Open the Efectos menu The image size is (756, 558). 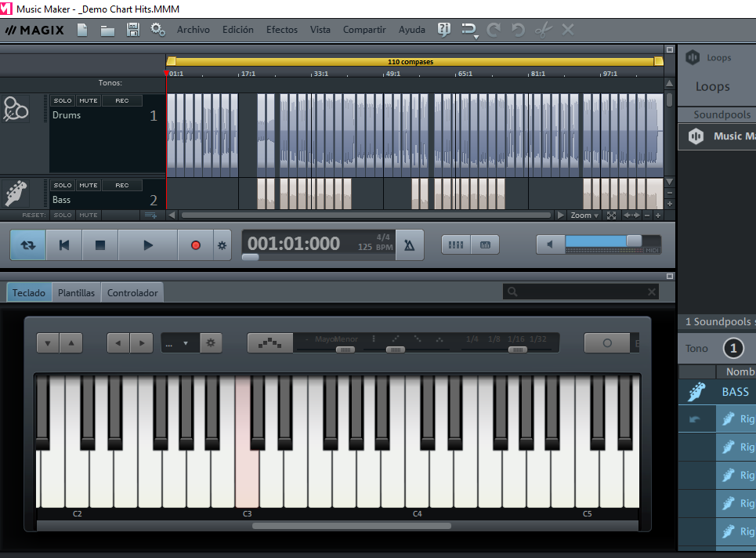click(281, 30)
